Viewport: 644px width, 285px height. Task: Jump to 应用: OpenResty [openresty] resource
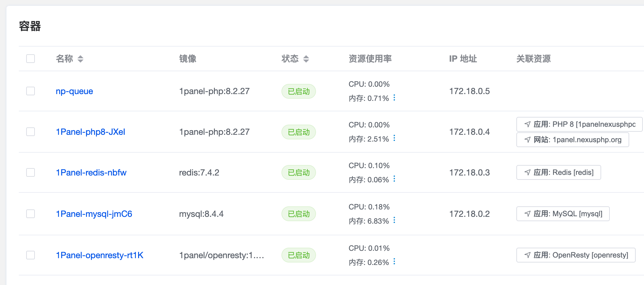coord(576,255)
